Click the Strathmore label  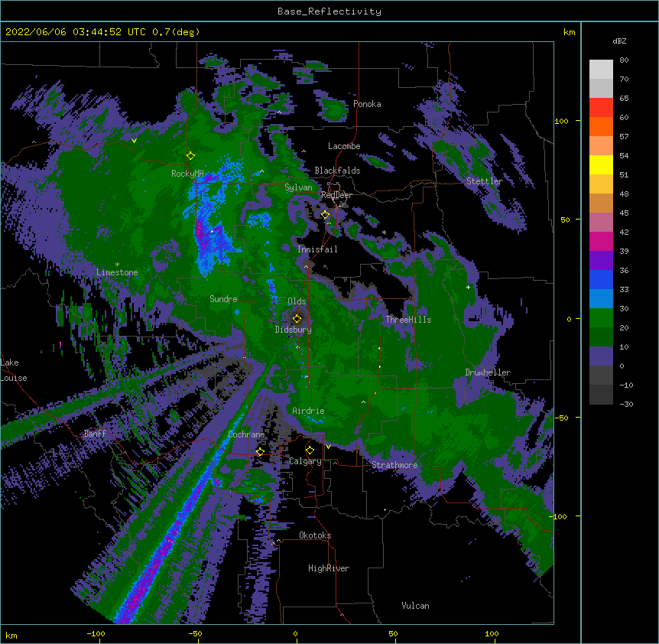click(x=394, y=465)
